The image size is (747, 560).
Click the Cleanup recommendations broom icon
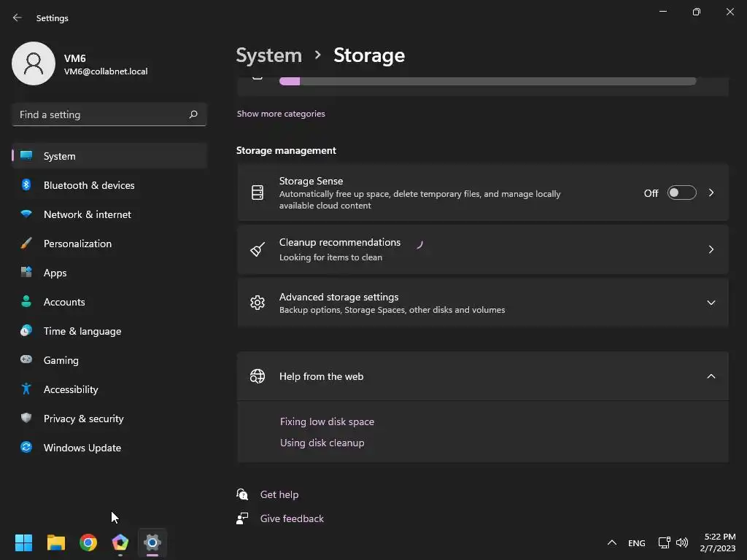[x=257, y=249]
